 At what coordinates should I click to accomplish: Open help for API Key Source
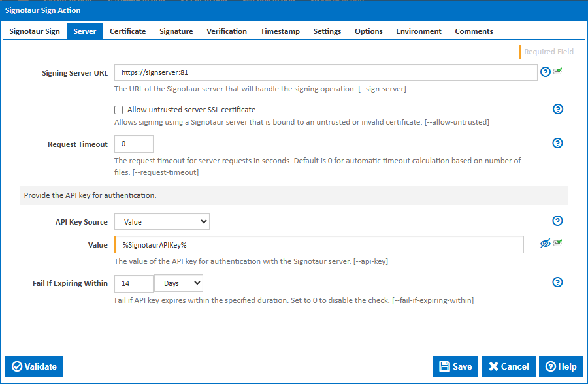click(x=557, y=221)
